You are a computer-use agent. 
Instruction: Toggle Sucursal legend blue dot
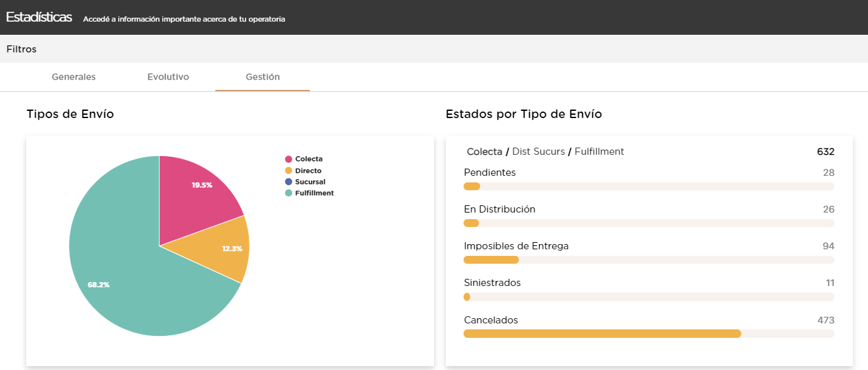tap(288, 182)
